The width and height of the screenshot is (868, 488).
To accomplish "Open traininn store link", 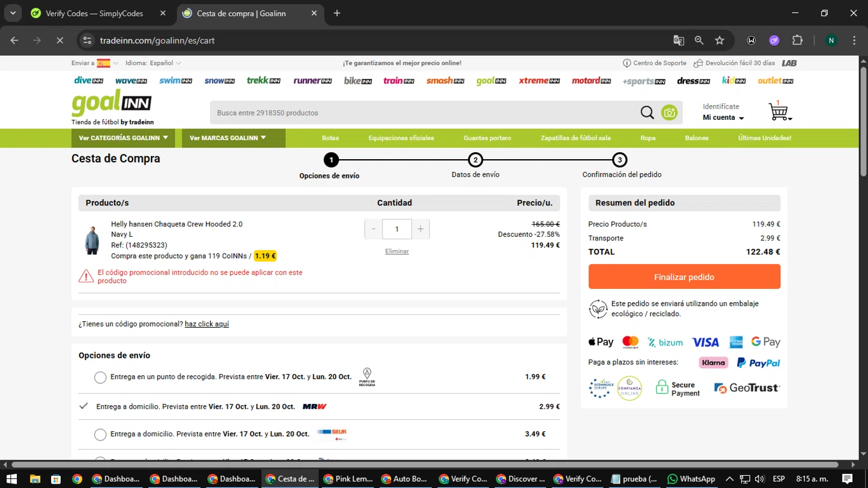I will click(x=399, y=80).
